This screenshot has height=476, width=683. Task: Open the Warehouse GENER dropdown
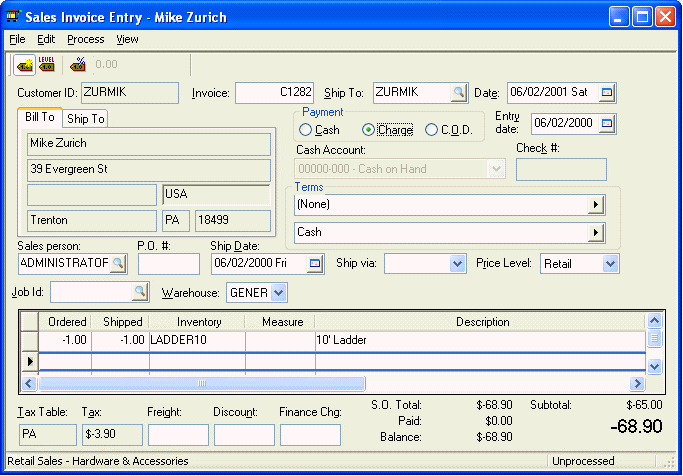pos(278,293)
